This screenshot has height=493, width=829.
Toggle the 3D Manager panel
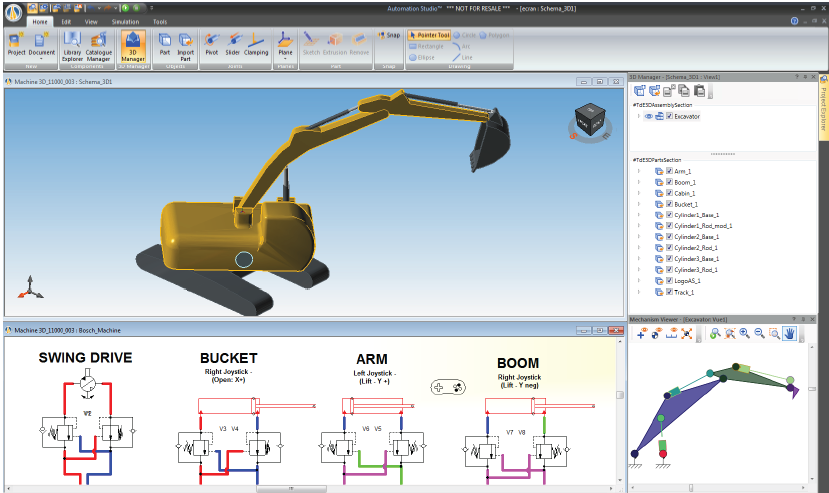click(133, 43)
